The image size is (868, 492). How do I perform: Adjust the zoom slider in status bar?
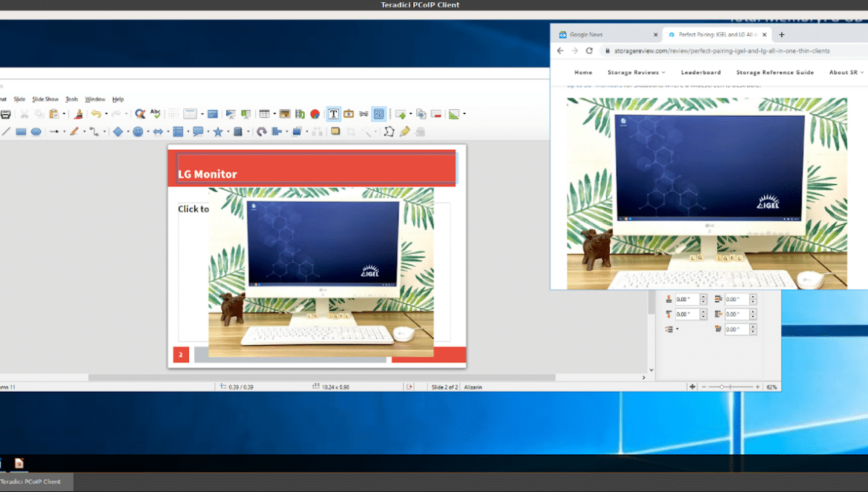(x=722, y=387)
